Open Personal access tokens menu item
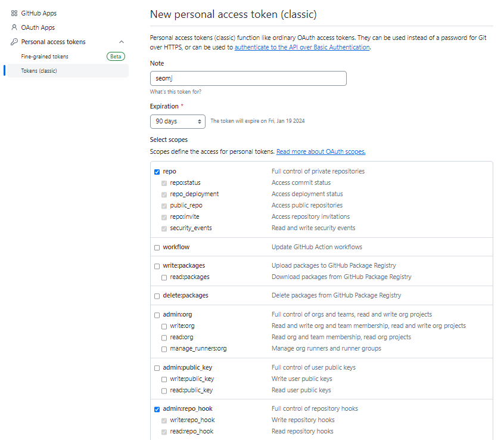Viewport: 504px width, 440px height. coord(54,42)
